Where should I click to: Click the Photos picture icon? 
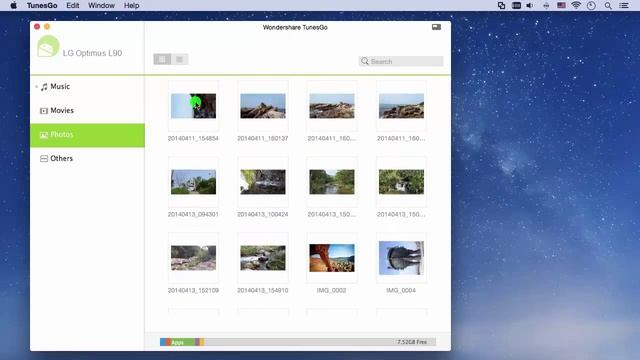pyautogui.click(x=44, y=135)
